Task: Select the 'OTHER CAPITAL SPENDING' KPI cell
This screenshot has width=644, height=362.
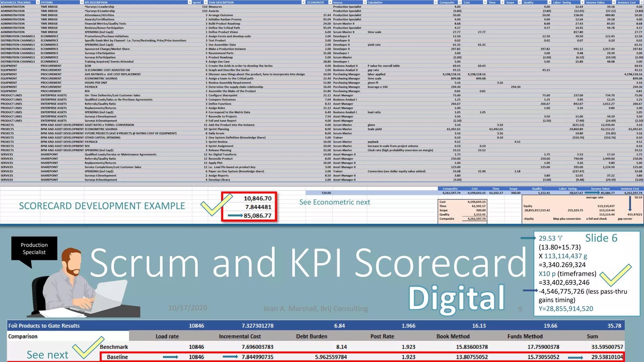Action: 103,138
